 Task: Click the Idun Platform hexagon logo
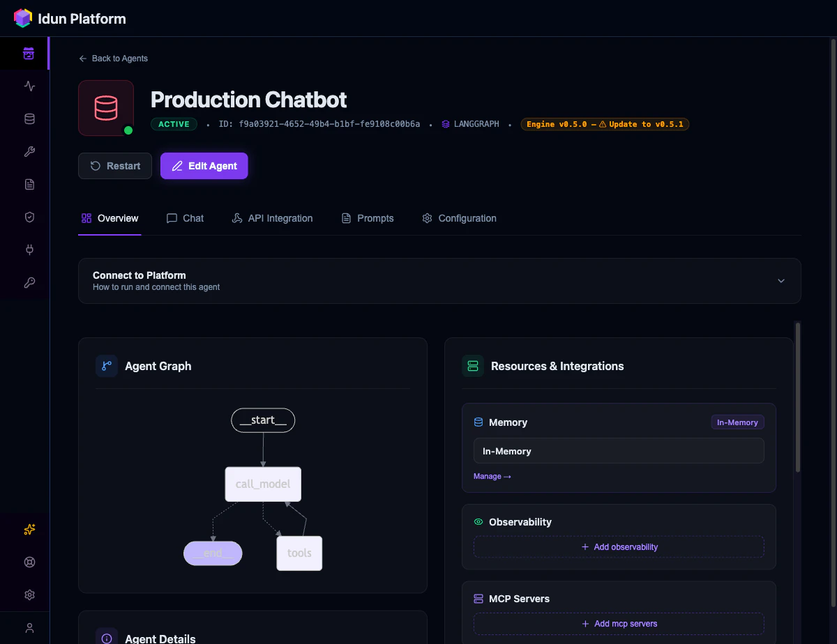point(22,17)
